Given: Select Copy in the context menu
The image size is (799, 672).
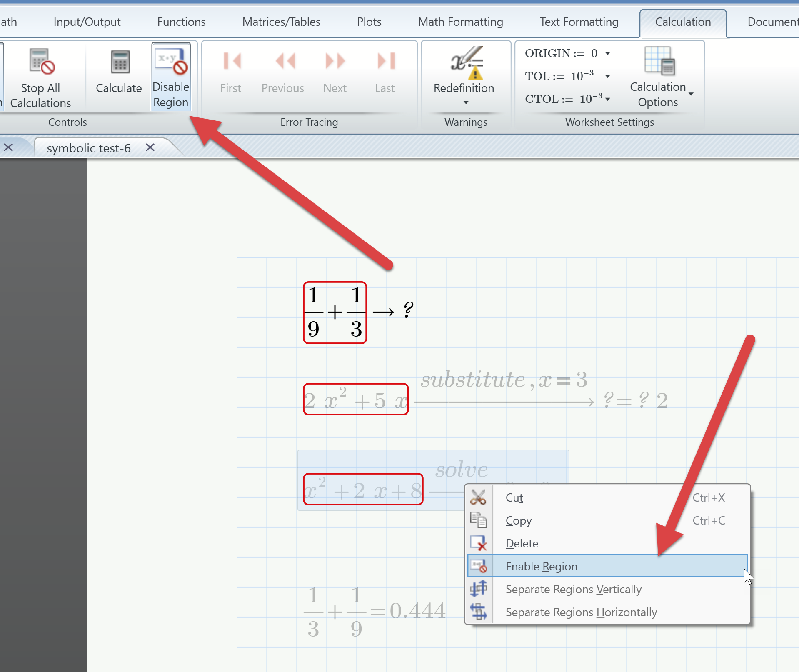Looking at the screenshot, I should [x=518, y=520].
